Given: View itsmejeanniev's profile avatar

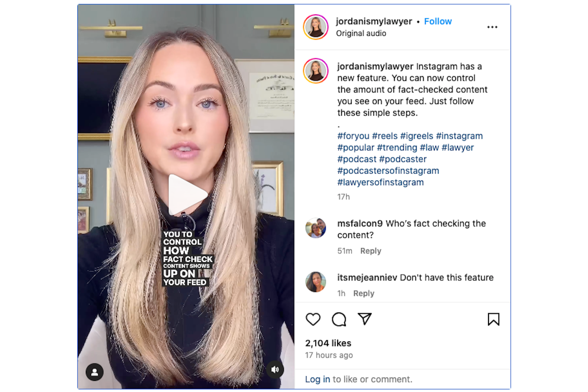Looking at the screenshot, I should (316, 282).
